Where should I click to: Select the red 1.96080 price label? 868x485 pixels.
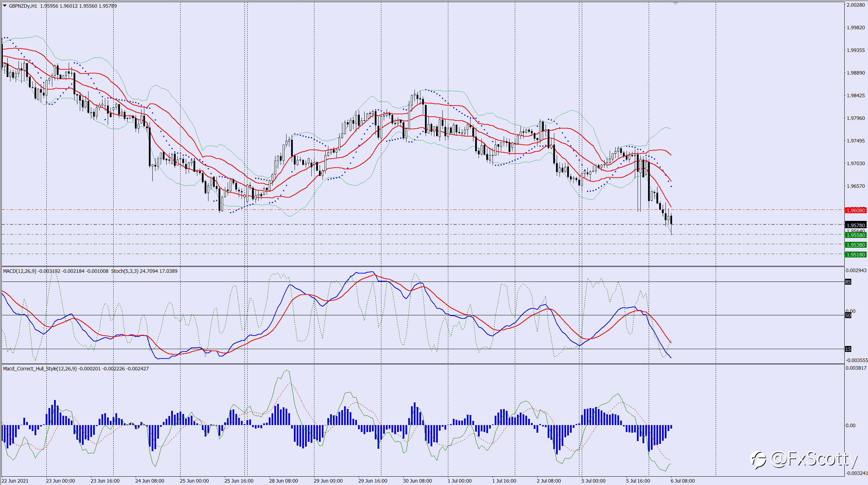click(856, 210)
